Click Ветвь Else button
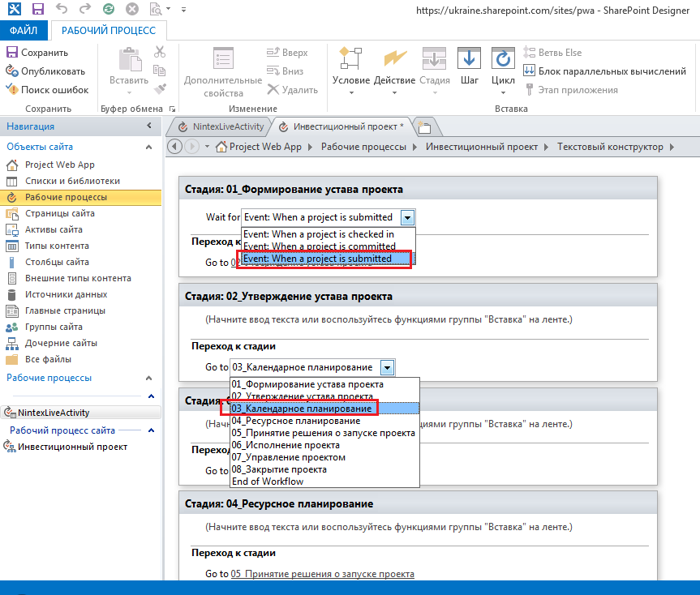700x595 pixels. click(552, 53)
